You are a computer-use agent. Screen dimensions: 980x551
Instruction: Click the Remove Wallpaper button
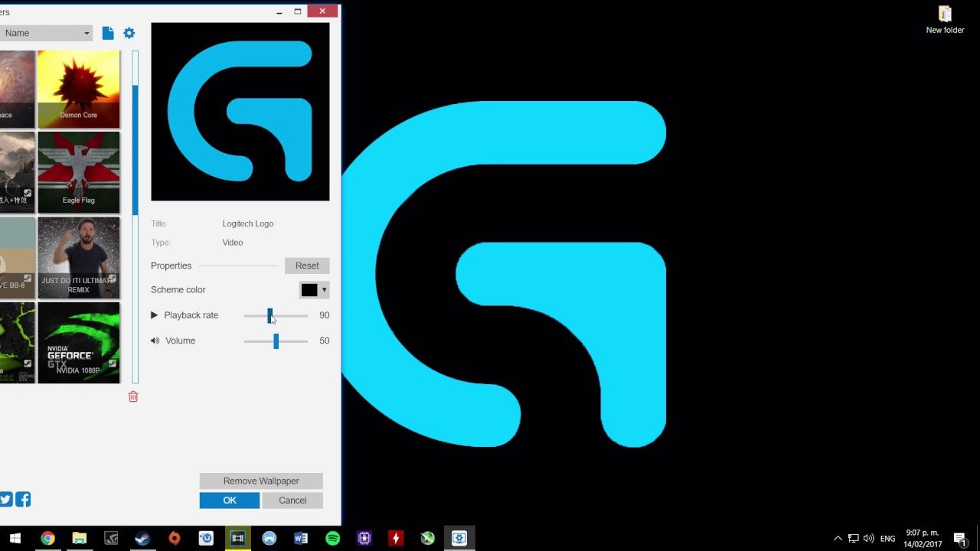260,481
